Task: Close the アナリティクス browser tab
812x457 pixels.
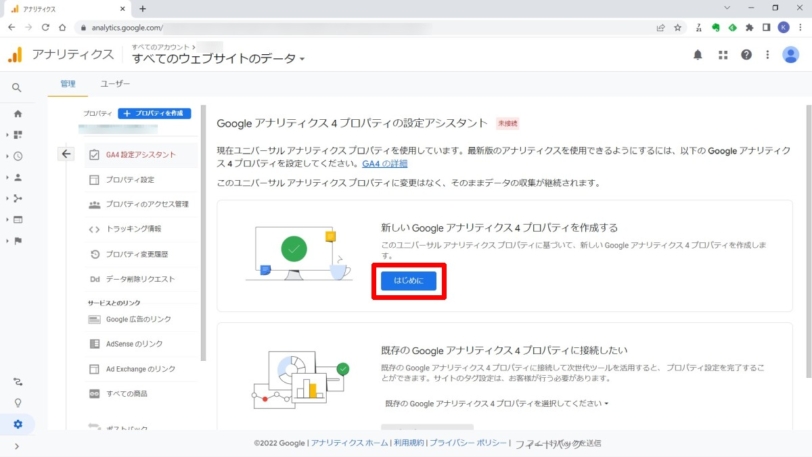Action: (122, 9)
